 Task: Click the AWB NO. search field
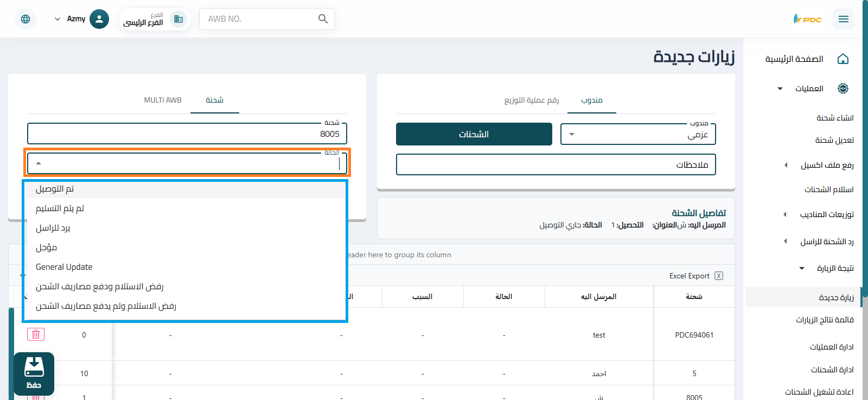(x=260, y=19)
